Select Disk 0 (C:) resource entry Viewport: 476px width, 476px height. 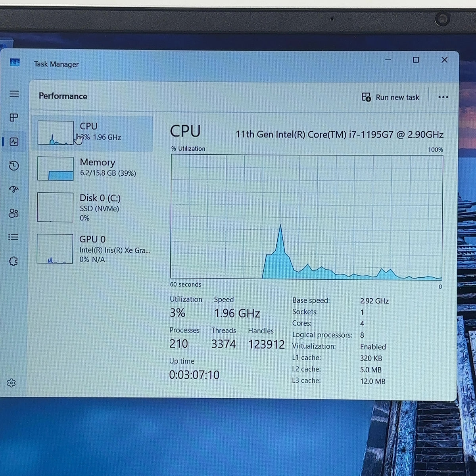point(92,207)
